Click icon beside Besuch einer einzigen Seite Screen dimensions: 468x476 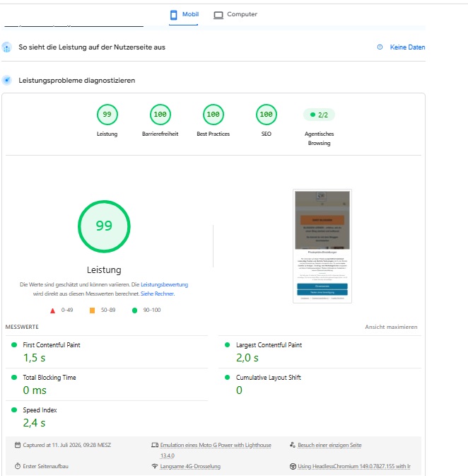tap(293, 445)
